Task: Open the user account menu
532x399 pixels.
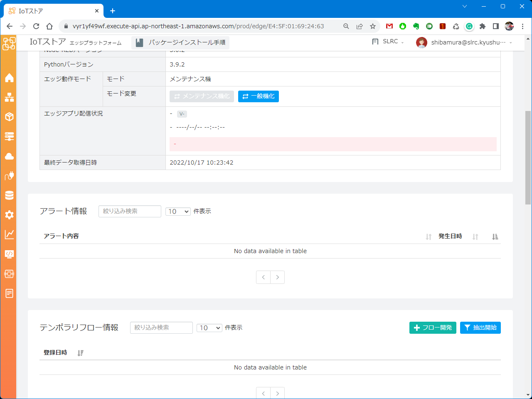Action: pyautogui.click(x=464, y=42)
